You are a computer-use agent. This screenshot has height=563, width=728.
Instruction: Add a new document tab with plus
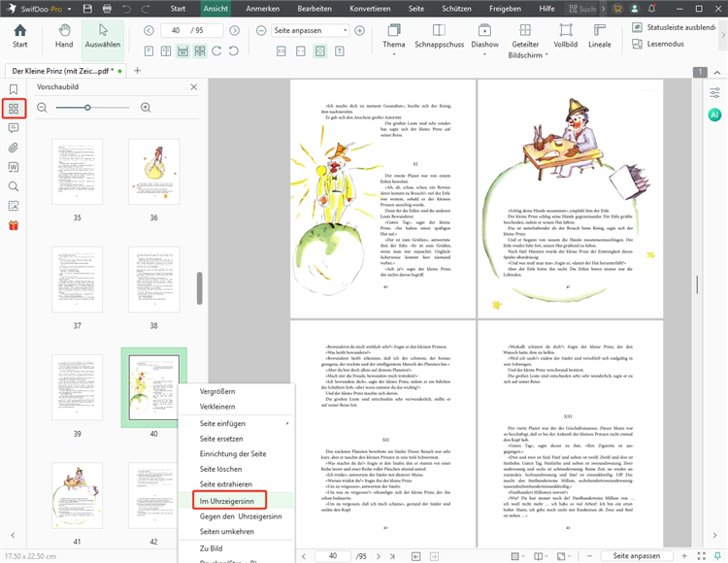(x=138, y=71)
